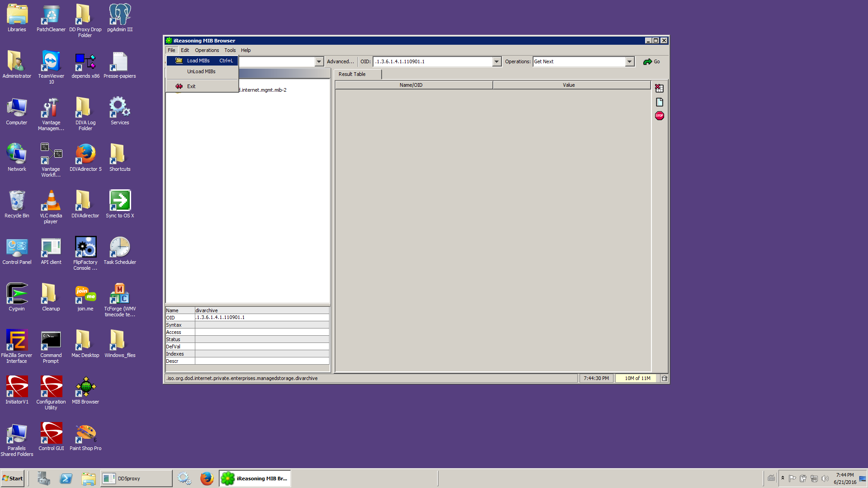Click the Indexes row label
The height and width of the screenshot is (488, 868).
pyautogui.click(x=180, y=354)
